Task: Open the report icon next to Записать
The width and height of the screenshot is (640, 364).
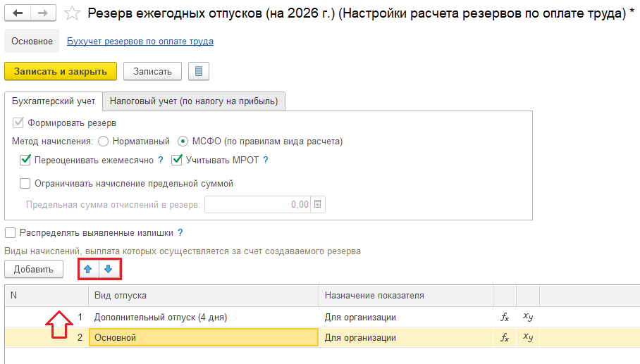Action: 199,71
